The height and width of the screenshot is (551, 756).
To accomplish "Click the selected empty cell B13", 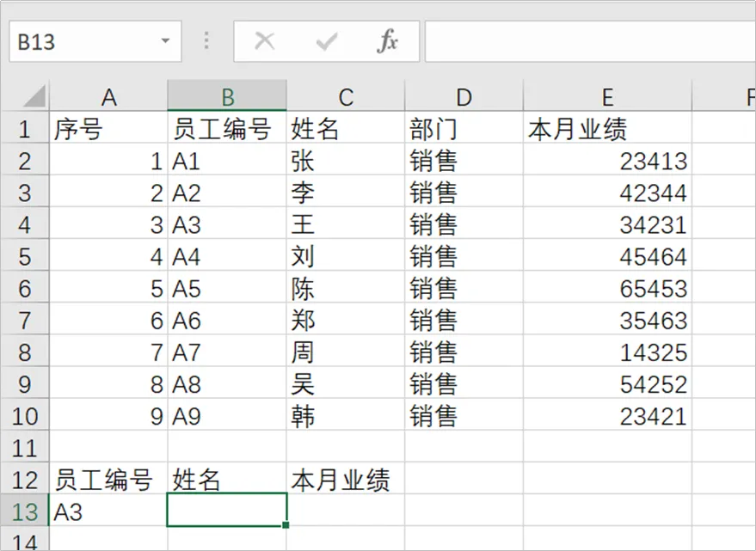I will click(227, 510).
